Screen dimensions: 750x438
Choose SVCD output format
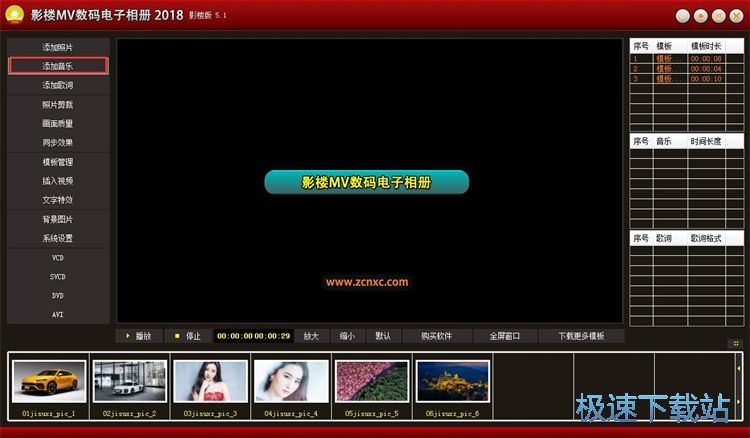point(58,276)
